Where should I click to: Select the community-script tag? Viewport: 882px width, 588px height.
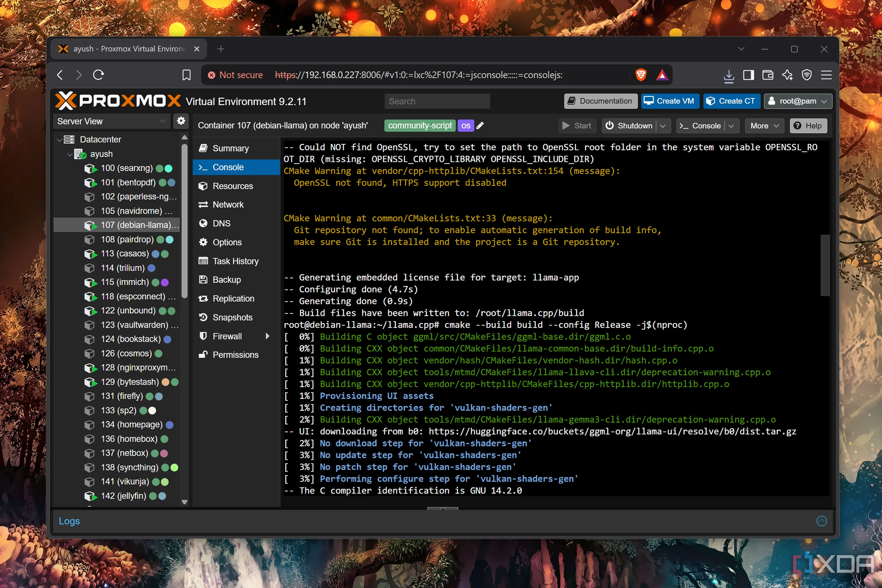[x=420, y=126]
